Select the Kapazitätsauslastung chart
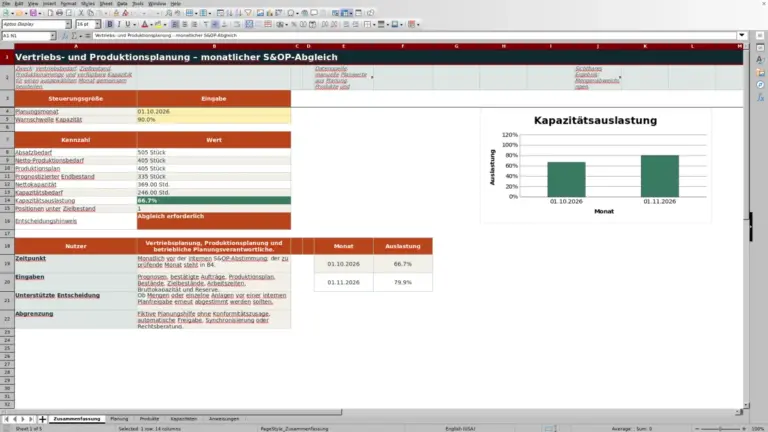 596,167
